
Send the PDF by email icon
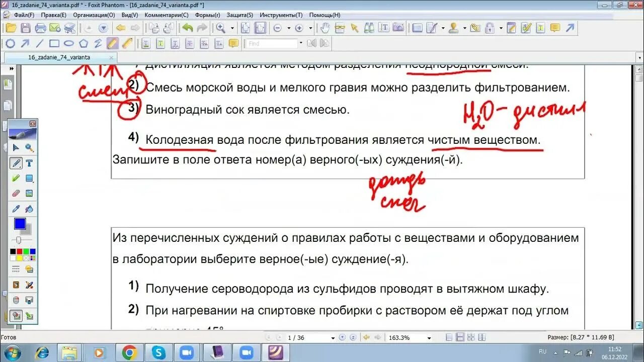click(54, 28)
